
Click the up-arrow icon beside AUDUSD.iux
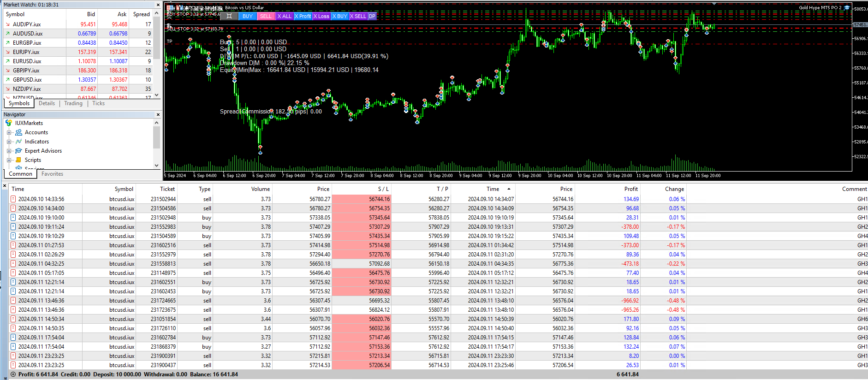tap(7, 34)
